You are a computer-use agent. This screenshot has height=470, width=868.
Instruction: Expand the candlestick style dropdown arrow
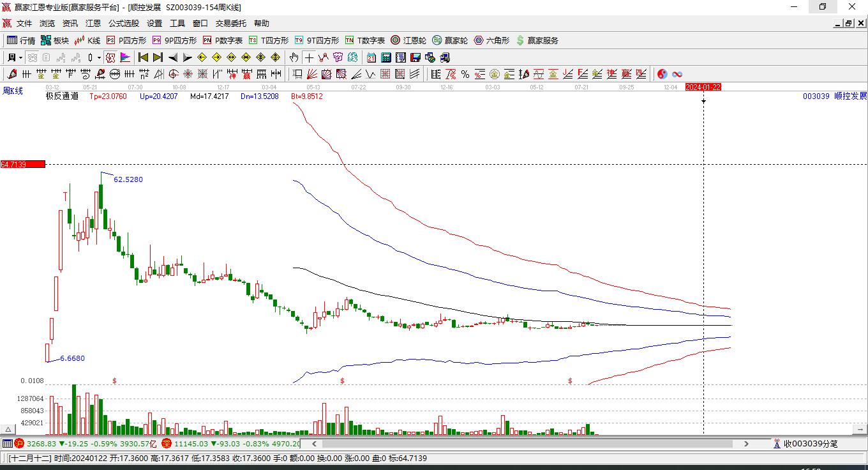pos(99,57)
